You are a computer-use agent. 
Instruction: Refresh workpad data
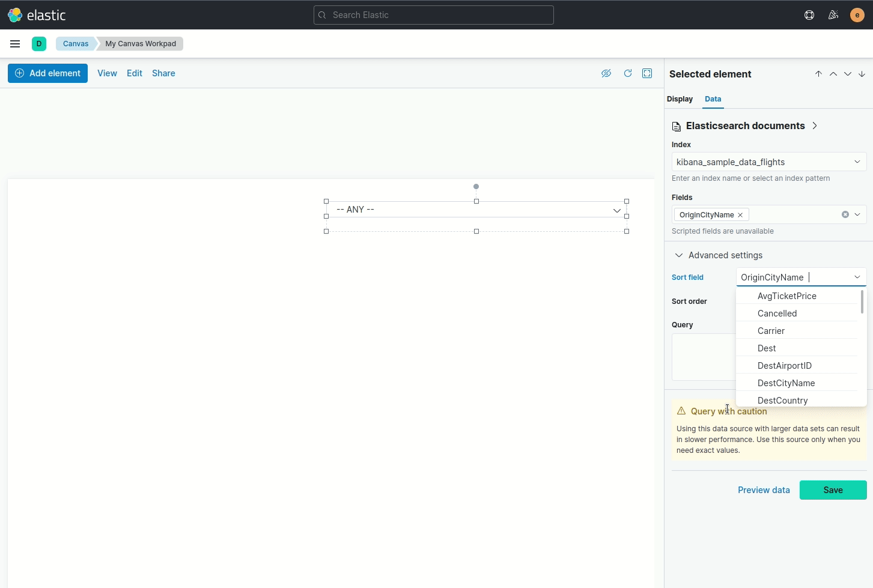click(x=628, y=73)
